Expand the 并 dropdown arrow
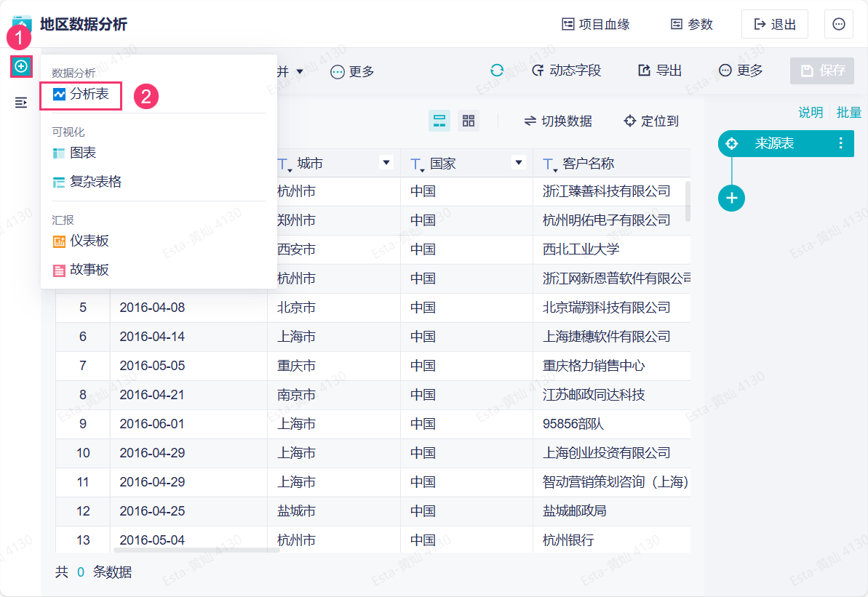 click(300, 71)
